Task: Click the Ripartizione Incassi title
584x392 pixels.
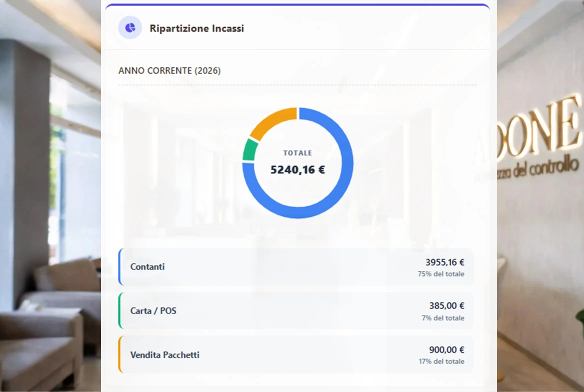Action: [196, 28]
